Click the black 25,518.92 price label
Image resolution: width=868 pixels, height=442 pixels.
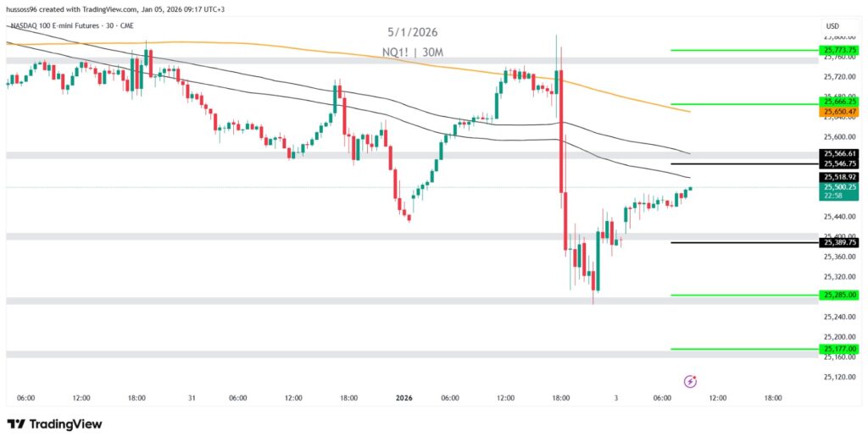[839, 177]
